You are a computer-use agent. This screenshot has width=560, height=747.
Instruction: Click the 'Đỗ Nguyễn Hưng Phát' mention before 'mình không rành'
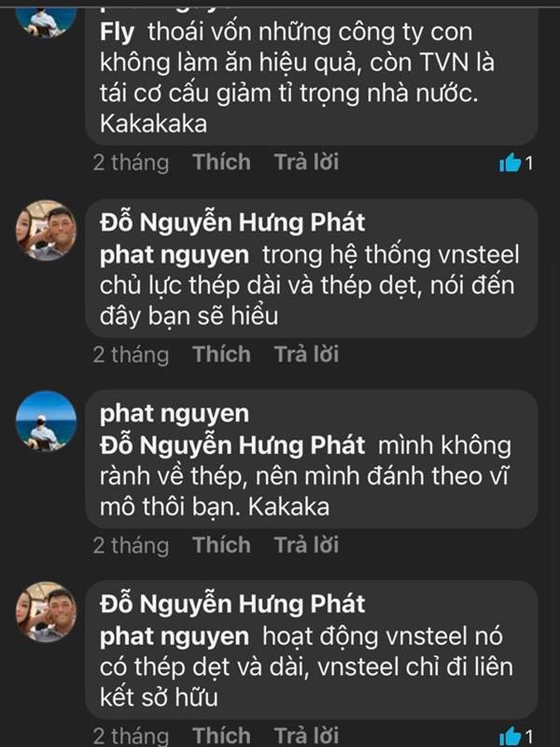(232, 445)
